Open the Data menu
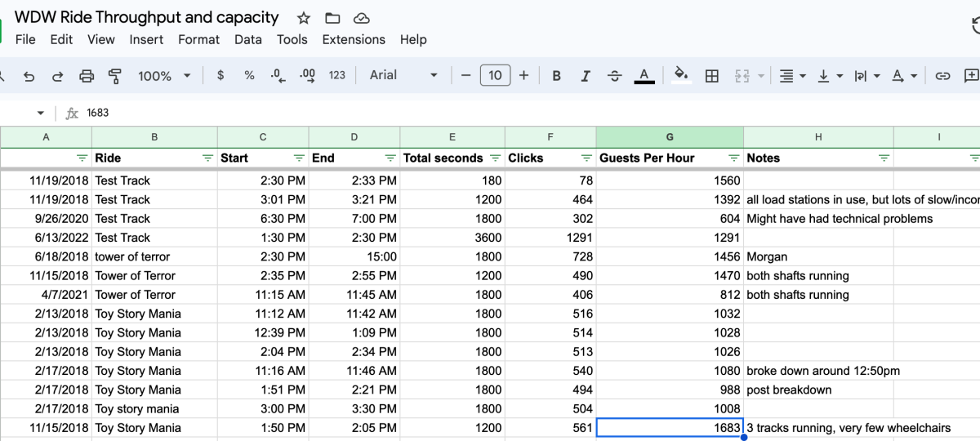 click(x=248, y=39)
